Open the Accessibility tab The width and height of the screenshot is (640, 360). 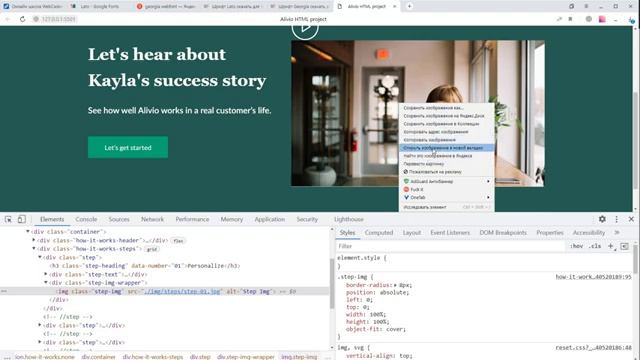pos(589,232)
